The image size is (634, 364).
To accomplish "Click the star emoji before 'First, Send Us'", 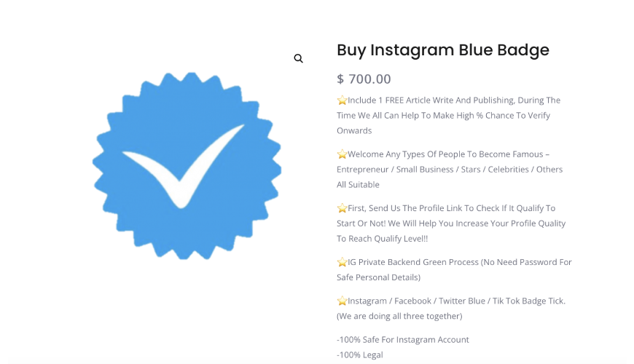I will 342,208.
